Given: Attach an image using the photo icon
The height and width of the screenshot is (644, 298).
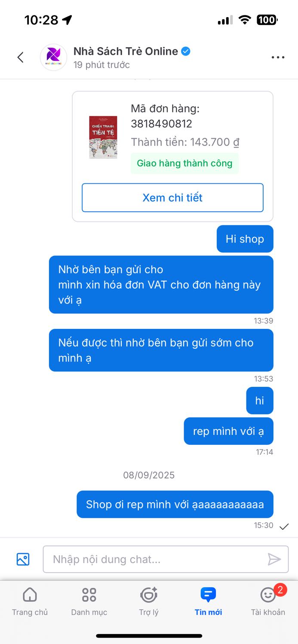Looking at the screenshot, I should click(x=23, y=559).
